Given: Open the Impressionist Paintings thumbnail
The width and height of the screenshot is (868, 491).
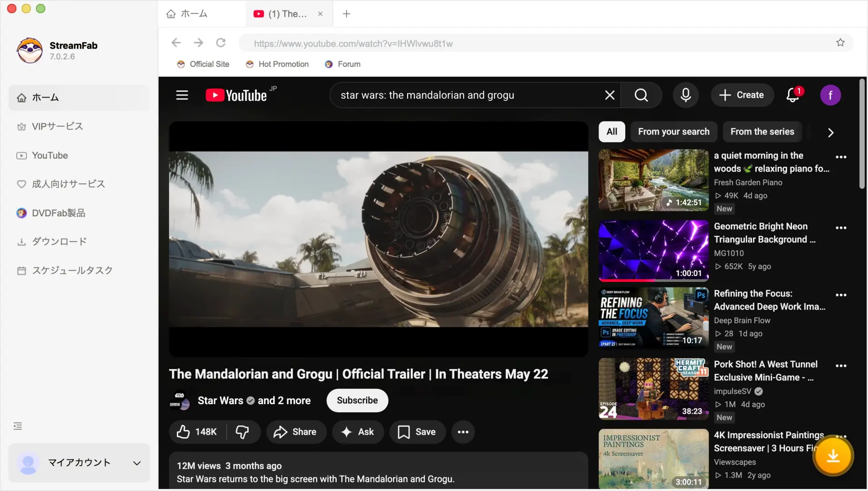Looking at the screenshot, I should 653,459.
